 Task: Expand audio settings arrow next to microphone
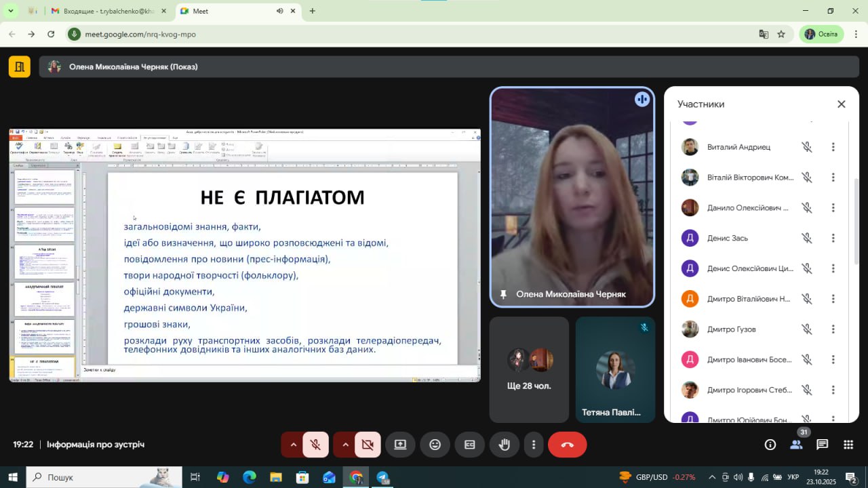click(293, 445)
